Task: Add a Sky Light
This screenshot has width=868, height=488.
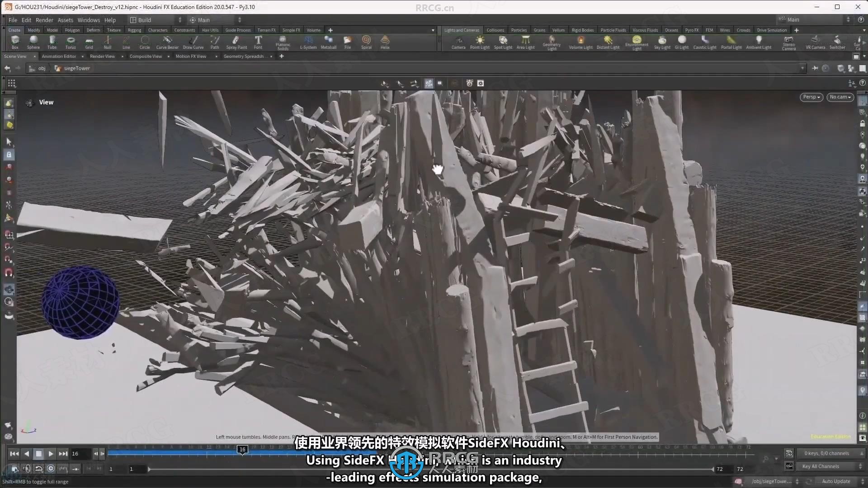Action: click(x=662, y=42)
